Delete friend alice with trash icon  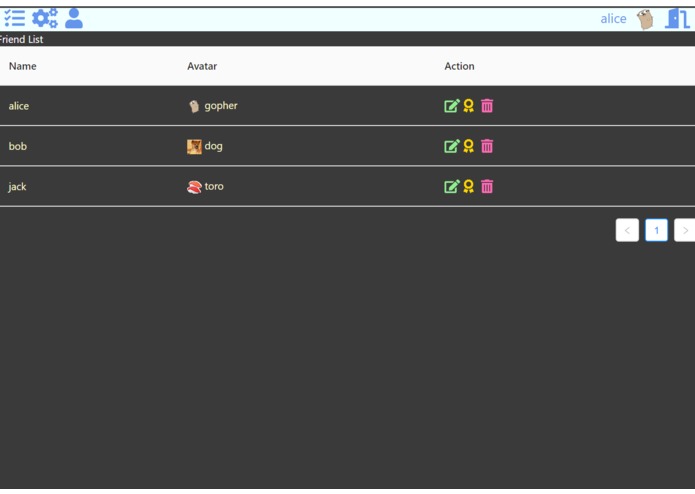coord(487,106)
